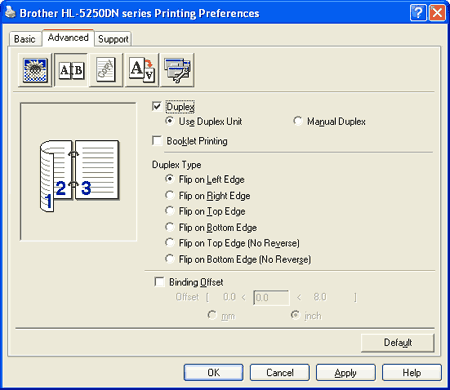Enable Booklet Printing checkbox

point(157,140)
